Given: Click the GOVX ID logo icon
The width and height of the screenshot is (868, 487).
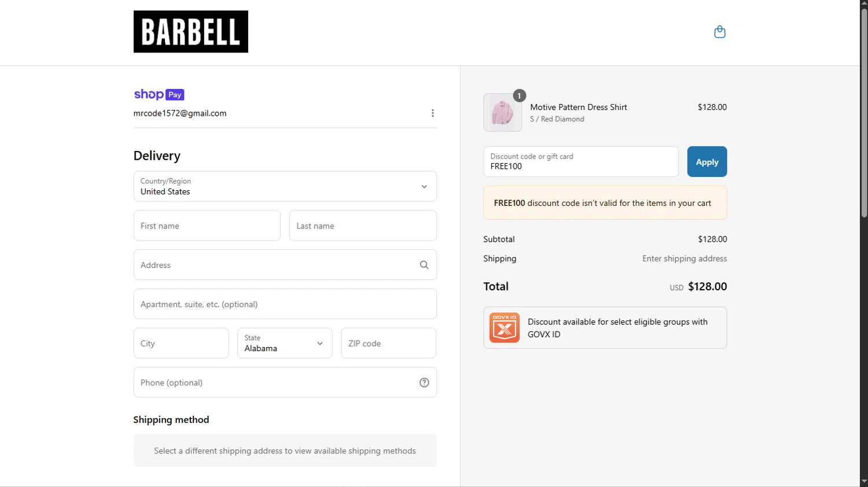Looking at the screenshot, I should [x=505, y=328].
